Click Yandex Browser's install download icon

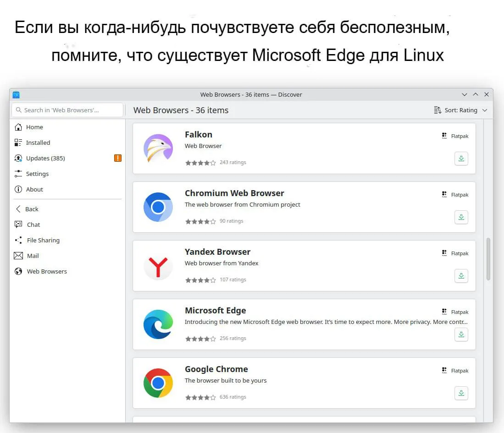(461, 276)
